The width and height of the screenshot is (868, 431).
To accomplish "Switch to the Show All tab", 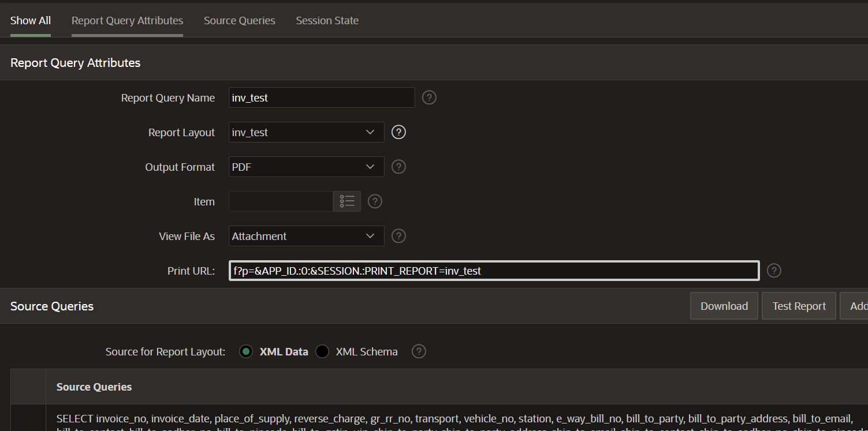I will pos(31,21).
